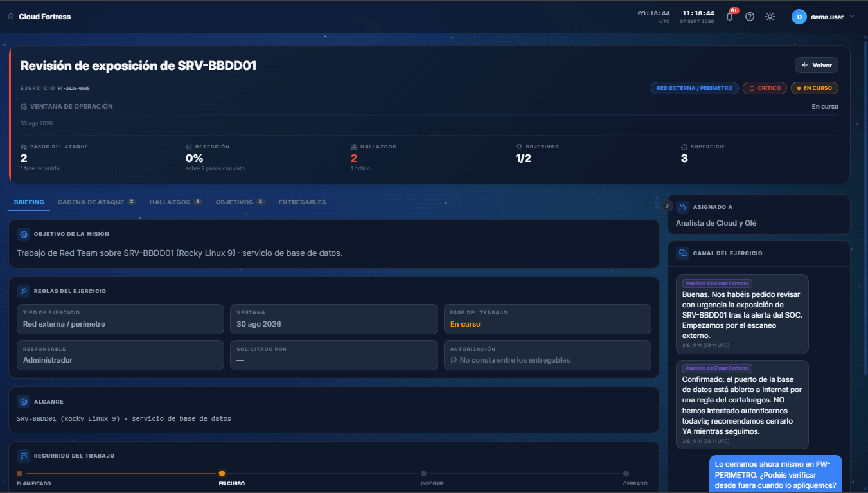This screenshot has height=493, width=868.
Task: Click the Objetivo de la Misión target icon
Action: (24, 235)
